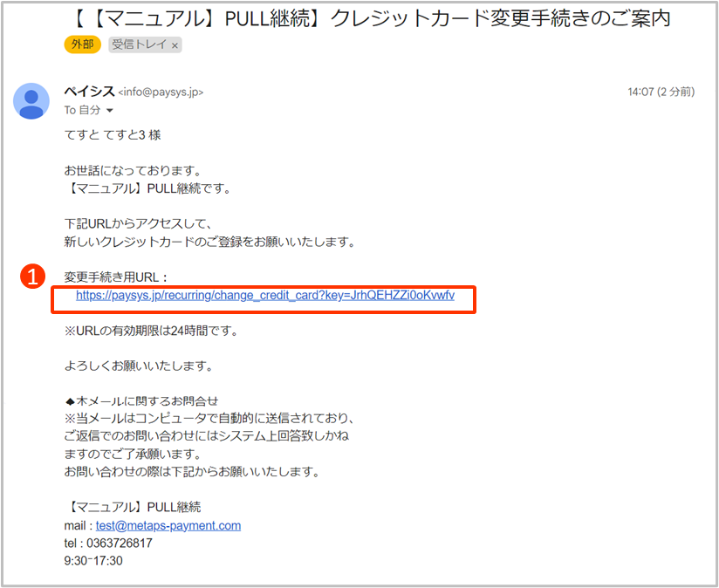Viewport: 719px width, 588px height.
Task: Click the sender name ペイシス
Action: pyautogui.click(x=88, y=92)
